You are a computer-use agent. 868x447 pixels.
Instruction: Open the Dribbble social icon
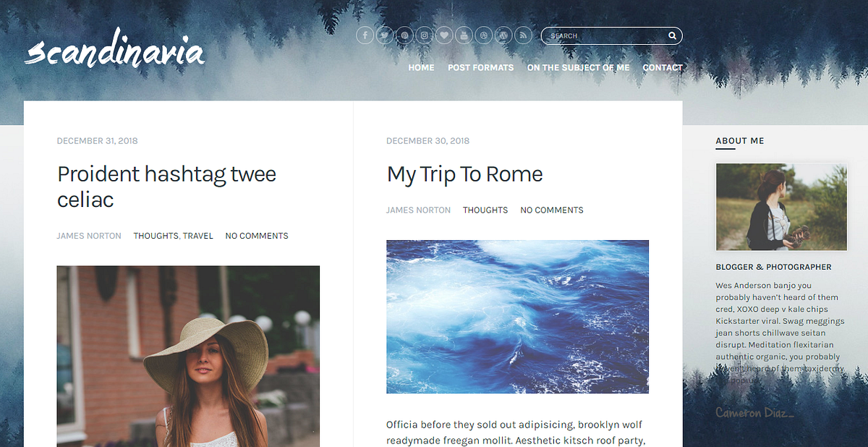click(x=484, y=35)
